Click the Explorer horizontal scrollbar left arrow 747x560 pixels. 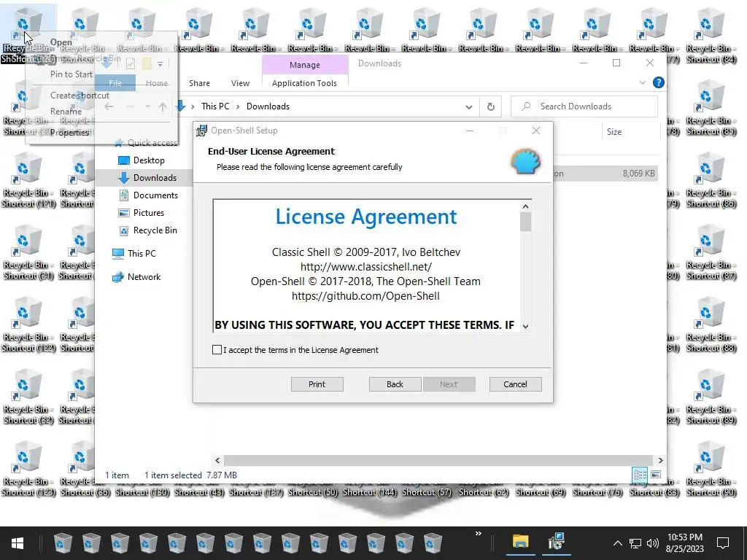pos(217,461)
